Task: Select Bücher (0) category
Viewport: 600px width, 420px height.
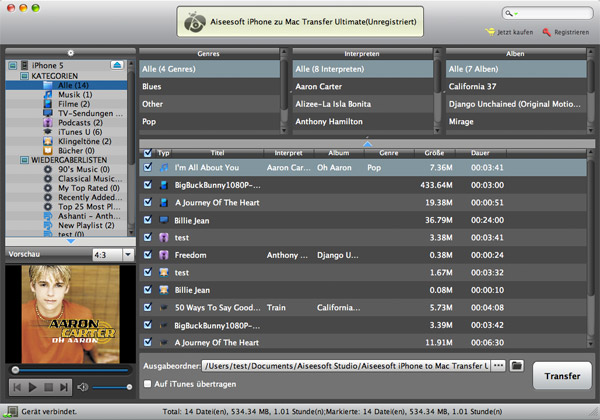Action: coord(76,151)
